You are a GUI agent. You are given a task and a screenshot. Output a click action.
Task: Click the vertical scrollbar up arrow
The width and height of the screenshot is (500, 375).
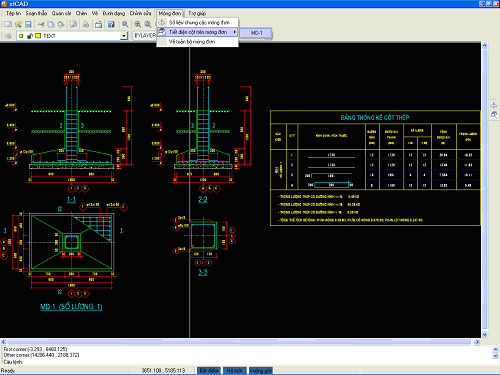point(485,45)
